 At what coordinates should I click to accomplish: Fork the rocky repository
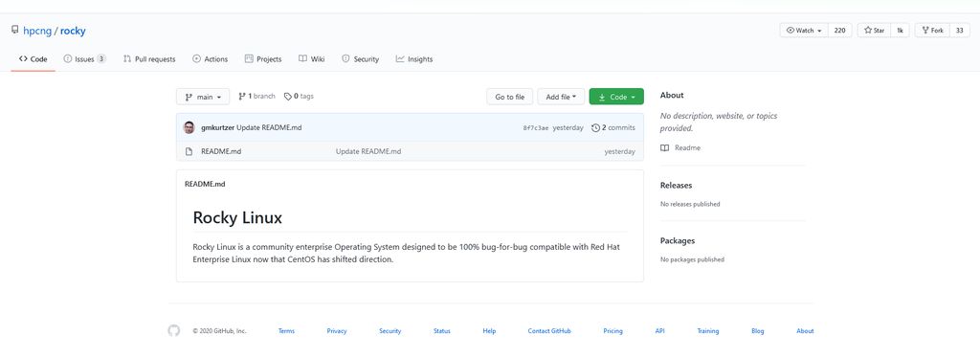tap(932, 30)
